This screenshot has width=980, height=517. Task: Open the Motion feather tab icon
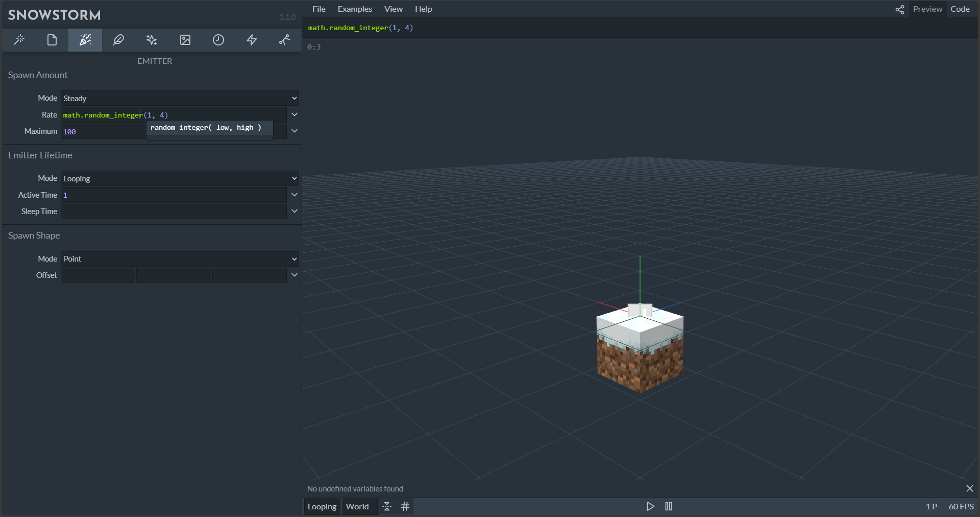[x=118, y=40]
